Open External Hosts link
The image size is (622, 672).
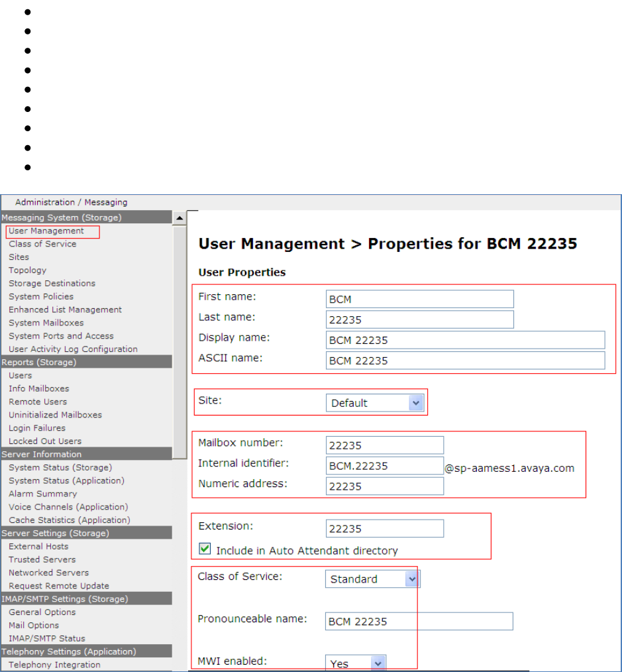[38, 547]
